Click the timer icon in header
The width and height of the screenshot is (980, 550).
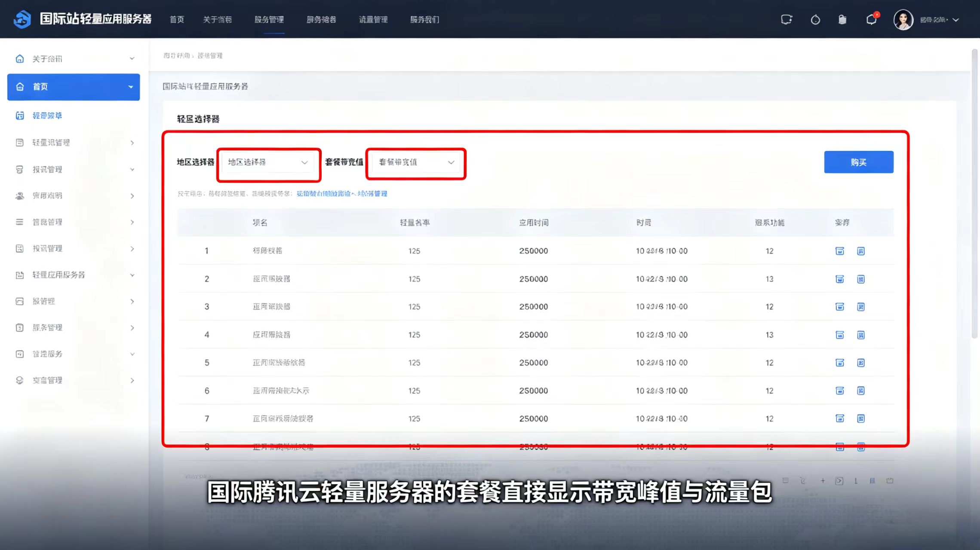coord(815,20)
